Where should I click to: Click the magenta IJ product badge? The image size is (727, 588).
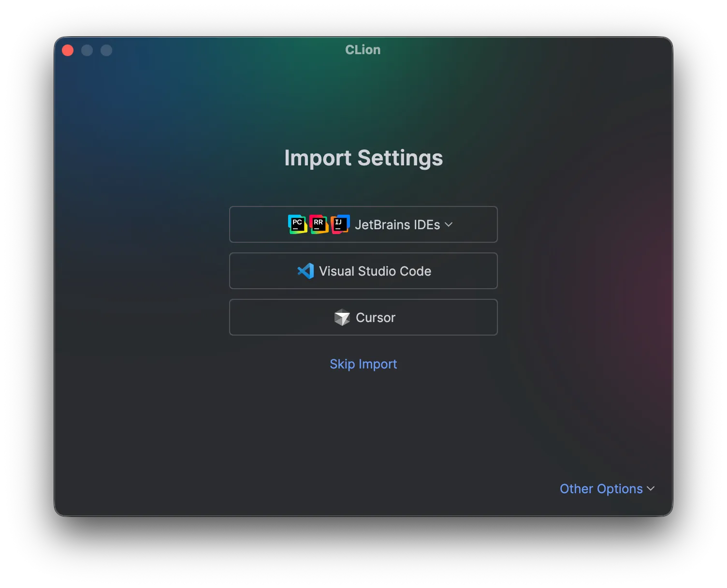[x=339, y=224]
